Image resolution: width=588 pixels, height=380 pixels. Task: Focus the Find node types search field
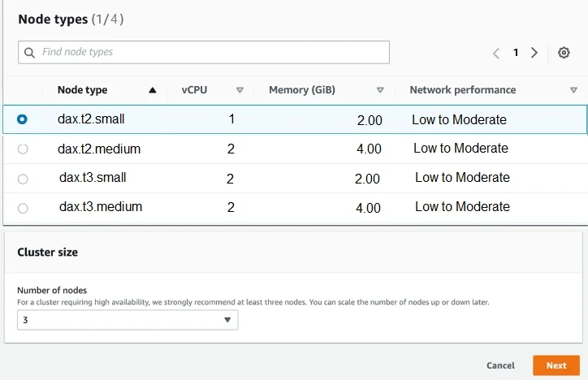tap(204, 52)
